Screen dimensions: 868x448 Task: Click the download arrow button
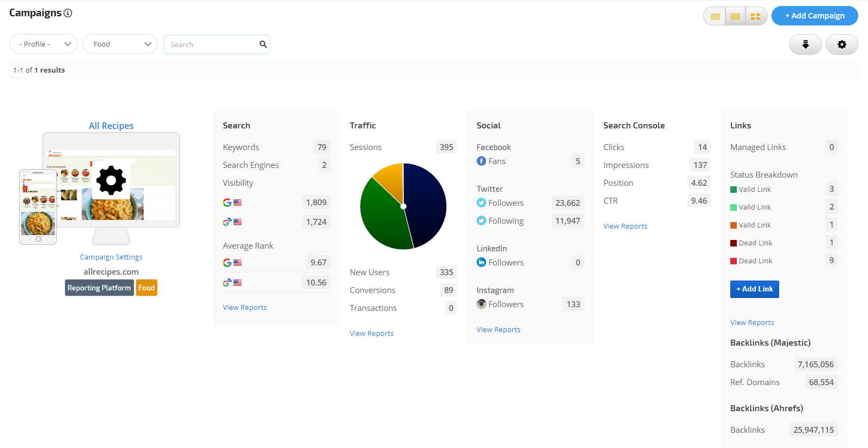point(805,44)
